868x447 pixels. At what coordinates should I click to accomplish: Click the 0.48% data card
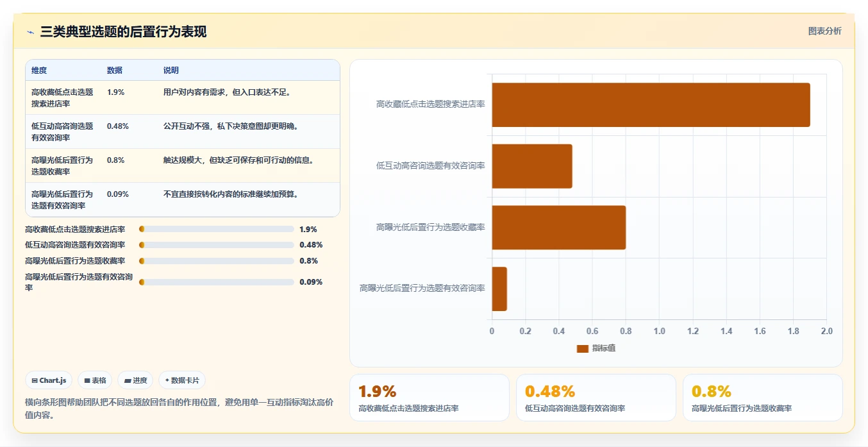(596, 398)
